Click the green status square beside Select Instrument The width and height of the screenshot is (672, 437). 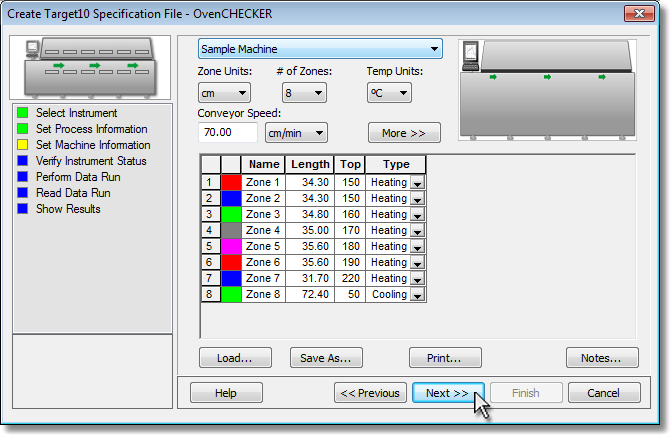(x=23, y=113)
